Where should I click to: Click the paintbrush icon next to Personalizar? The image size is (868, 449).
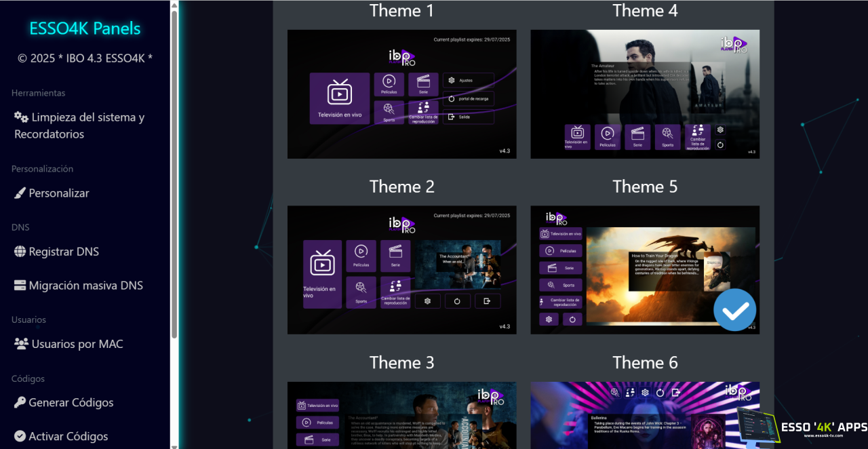coord(20,193)
